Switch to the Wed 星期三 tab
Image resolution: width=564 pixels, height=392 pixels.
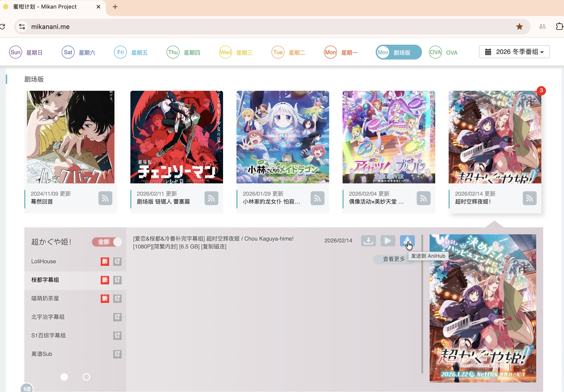tap(236, 52)
